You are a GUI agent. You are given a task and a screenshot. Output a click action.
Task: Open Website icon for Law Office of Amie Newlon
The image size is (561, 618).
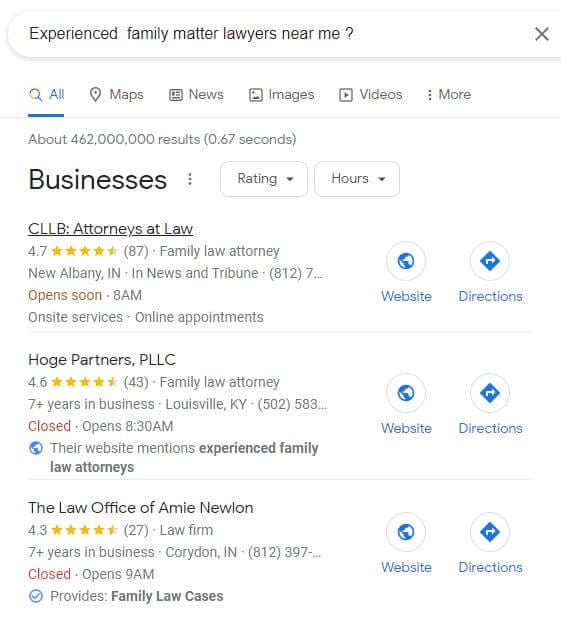pyautogui.click(x=406, y=532)
